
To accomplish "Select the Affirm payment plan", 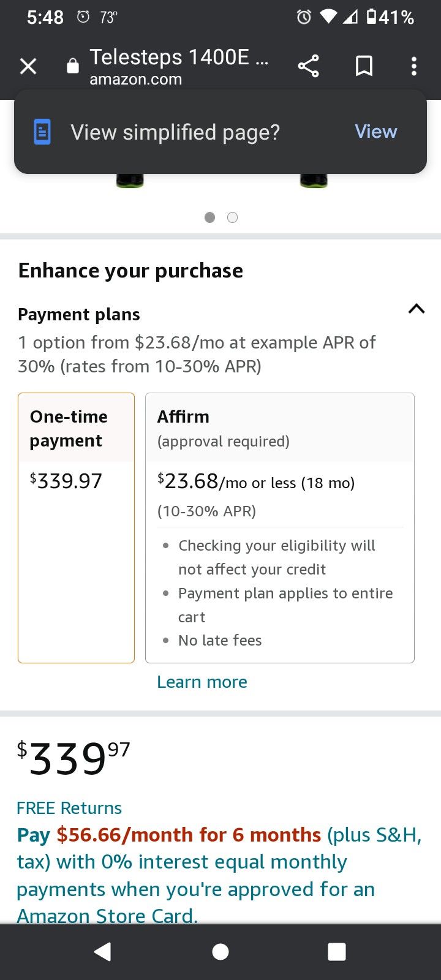I will pyautogui.click(x=279, y=527).
